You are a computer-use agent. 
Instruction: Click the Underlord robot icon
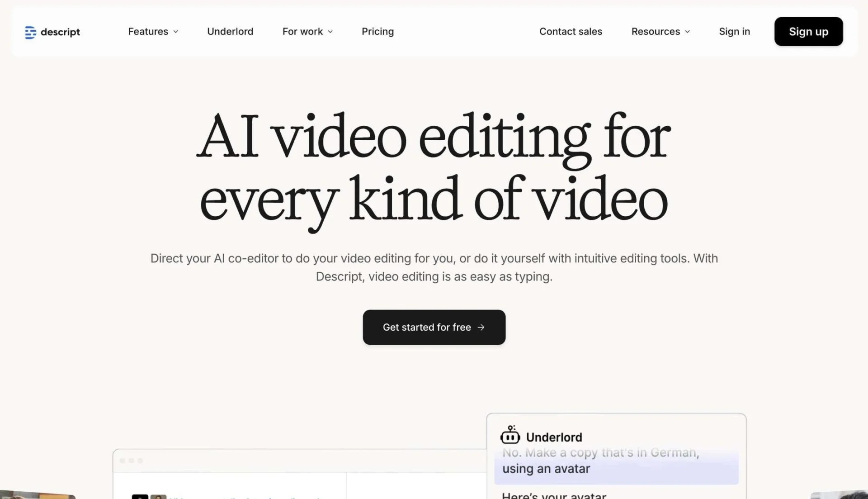tap(510, 436)
